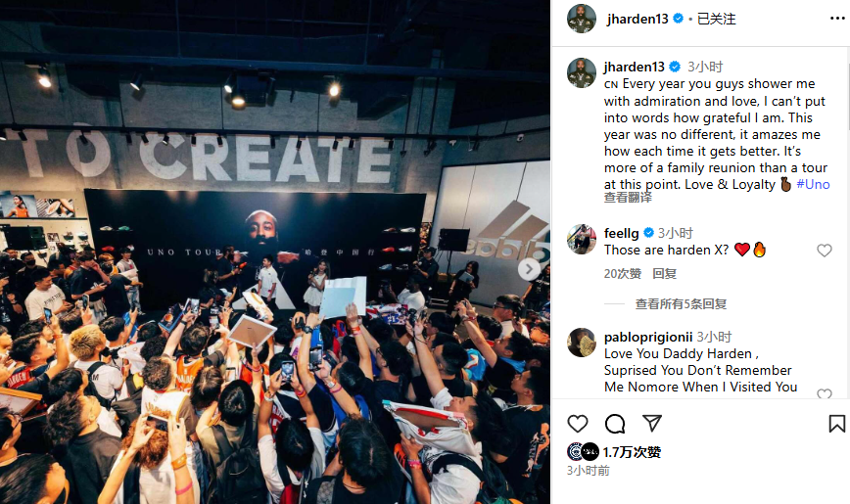The image size is (850, 504).
Task: Open pabloprigionii's profile picture
Action: pyautogui.click(x=582, y=343)
